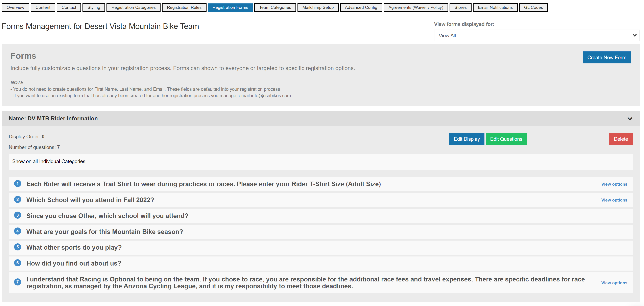Viewport: 644px width, 306px height.
Task: Click the number 4 question badge
Action: (18, 231)
